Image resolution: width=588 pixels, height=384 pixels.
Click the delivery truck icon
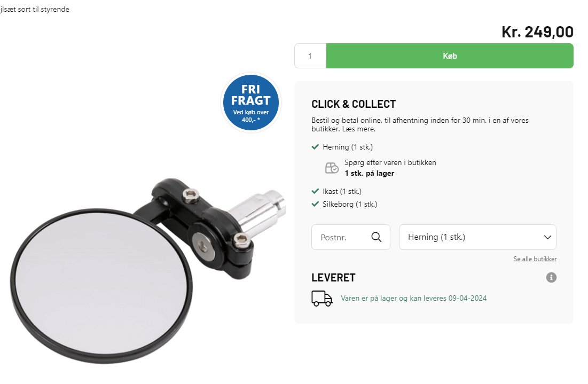click(322, 299)
